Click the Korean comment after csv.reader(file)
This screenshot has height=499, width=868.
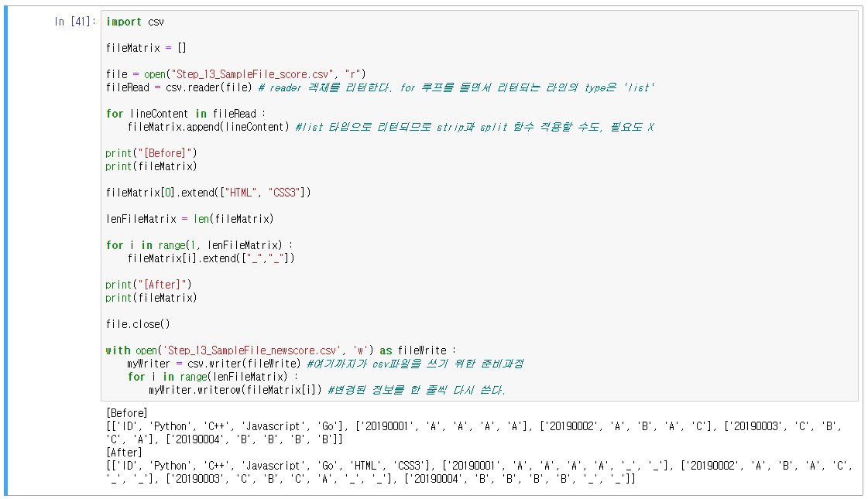click(457, 87)
